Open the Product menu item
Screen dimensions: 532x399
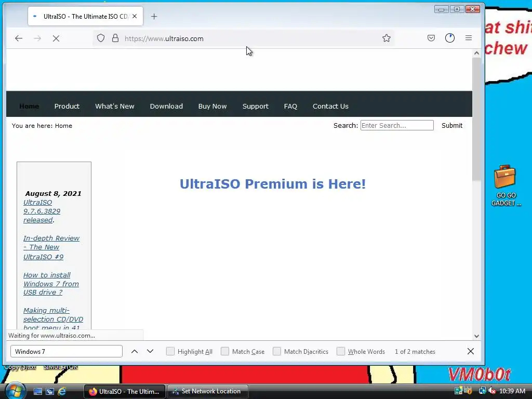point(67,106)
